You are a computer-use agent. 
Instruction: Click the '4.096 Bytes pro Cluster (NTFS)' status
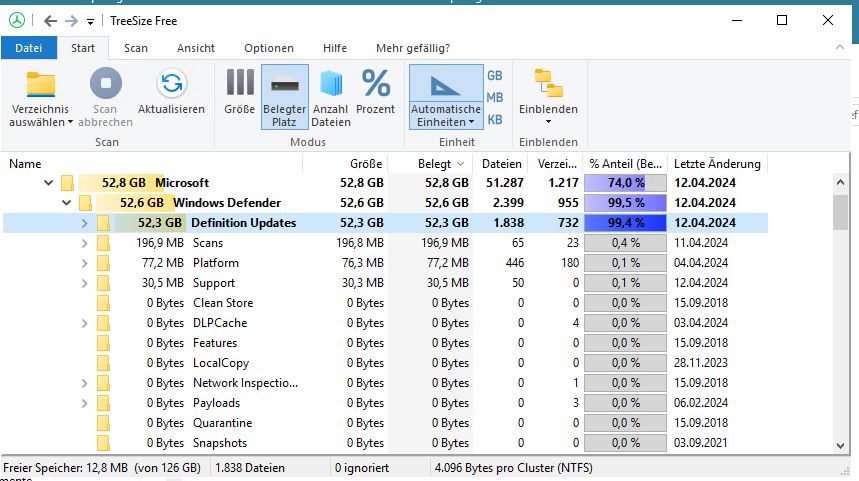(514, 468)
